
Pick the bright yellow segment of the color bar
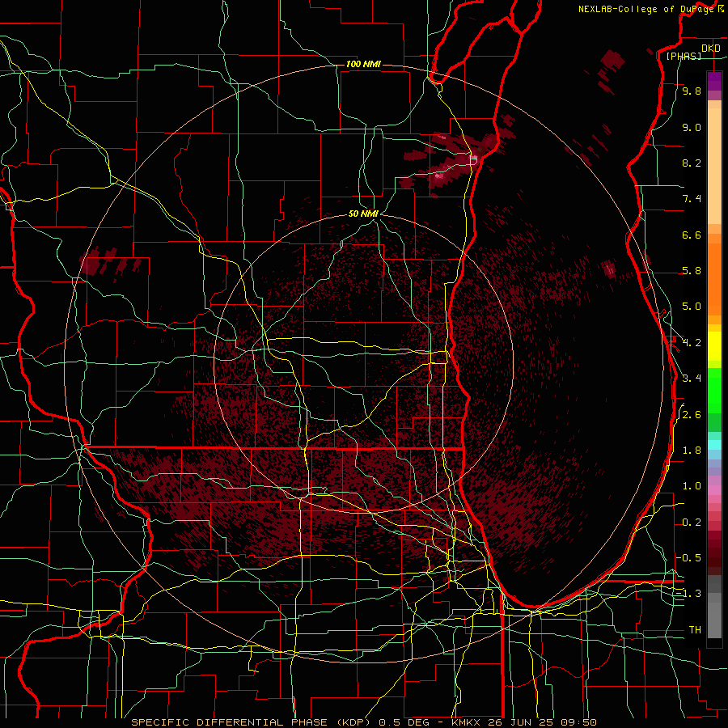714,346
